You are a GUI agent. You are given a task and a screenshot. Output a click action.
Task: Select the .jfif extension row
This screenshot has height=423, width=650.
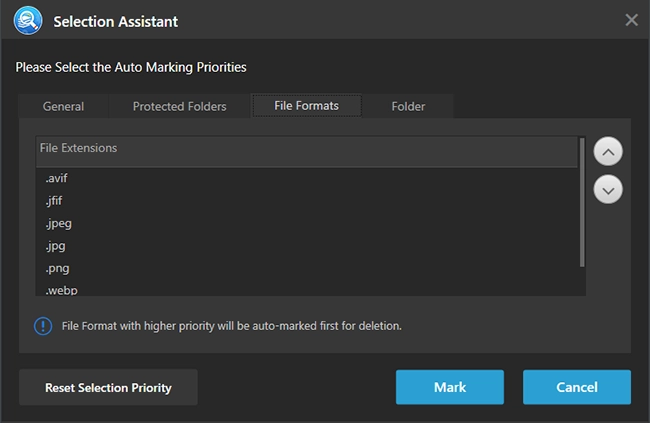tap(307, 201)
